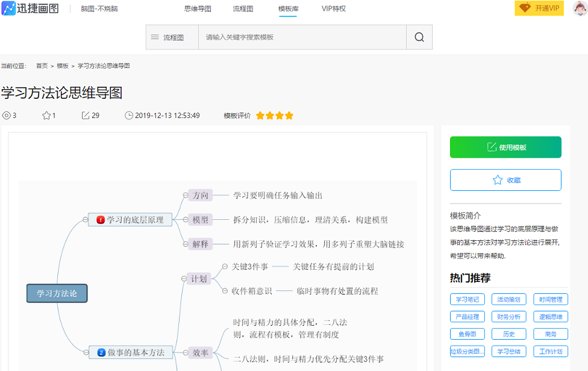
Task: Click the magnifier icon to search templates
Action: click(x=419, y=37)
